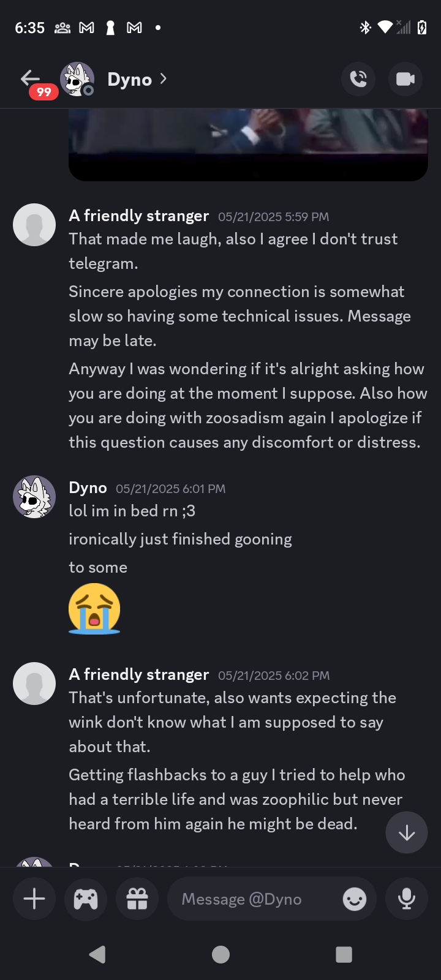441x980 pixels.
Task: Tap A friendly stranger username at 6:02 PM
Action: pos(139,674)
